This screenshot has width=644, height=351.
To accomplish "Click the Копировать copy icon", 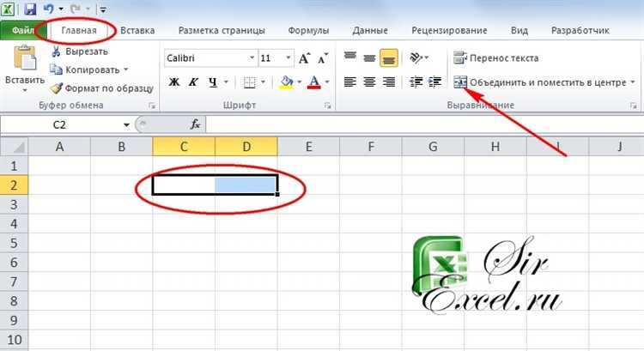I will (56, 70).
